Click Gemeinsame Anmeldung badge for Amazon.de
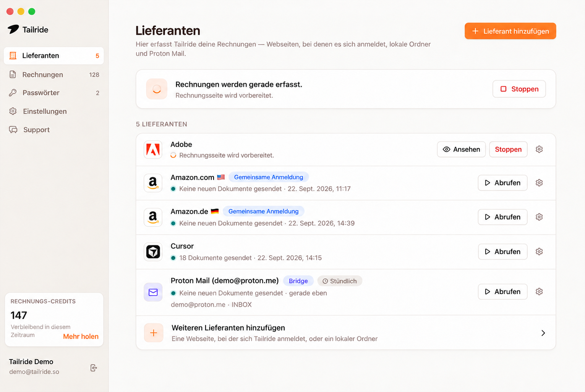 (263, 211)
